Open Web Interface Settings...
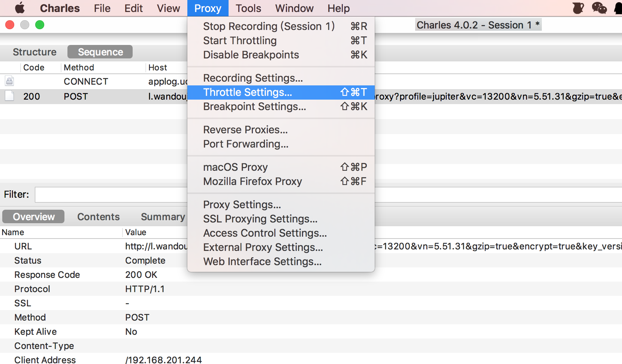The width and height of the screenshot is (622, 364). pos(281,261)
